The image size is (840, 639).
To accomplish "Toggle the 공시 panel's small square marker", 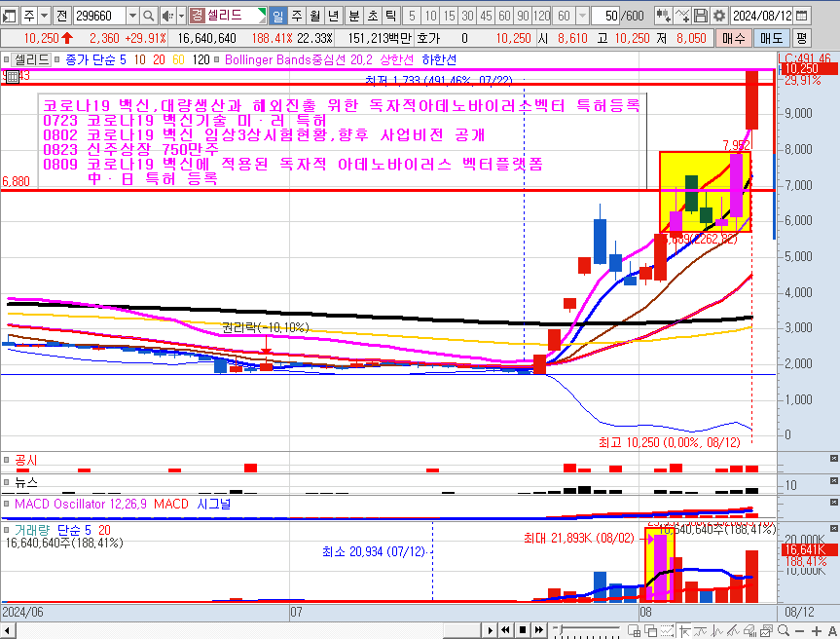I will [x=6, y=458].
